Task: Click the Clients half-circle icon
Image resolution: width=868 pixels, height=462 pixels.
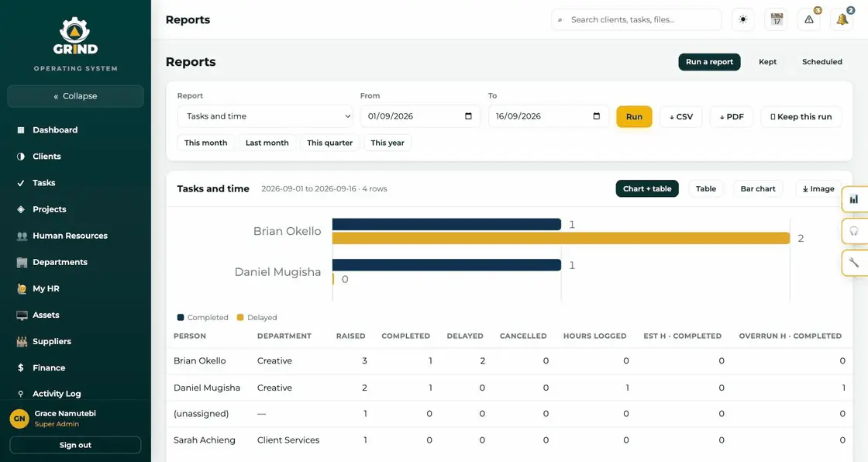Action: [x=21, y=157]
